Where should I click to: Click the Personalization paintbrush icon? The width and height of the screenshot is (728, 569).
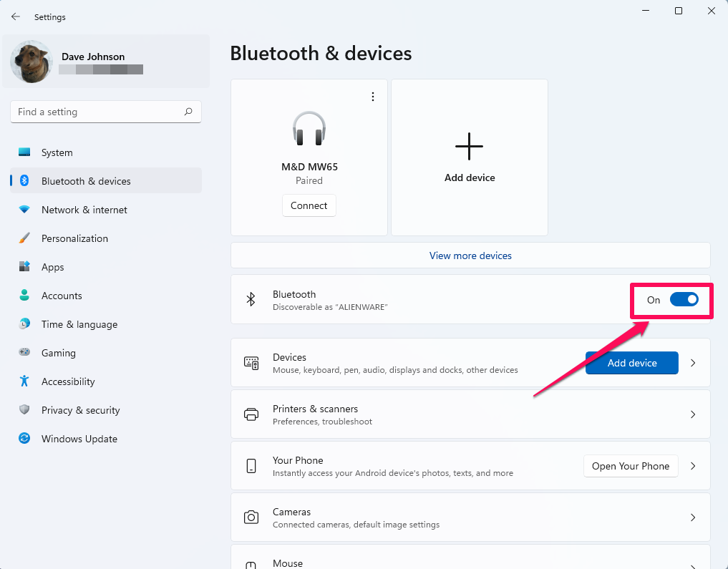click(x=24, y=238)
